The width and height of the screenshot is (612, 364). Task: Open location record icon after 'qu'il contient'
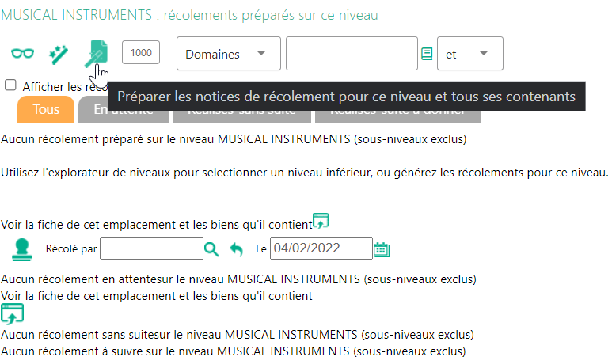(x=321, y=222)
